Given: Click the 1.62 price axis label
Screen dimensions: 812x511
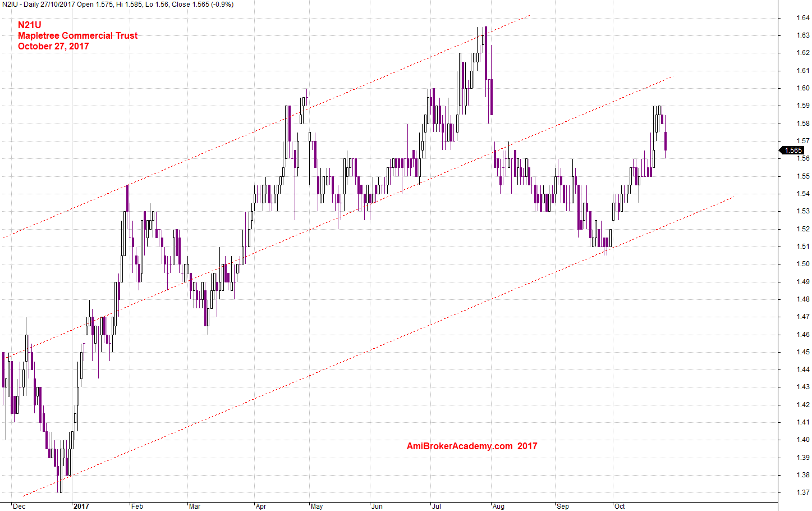Looking at the screenshot, I should [803, 53].
